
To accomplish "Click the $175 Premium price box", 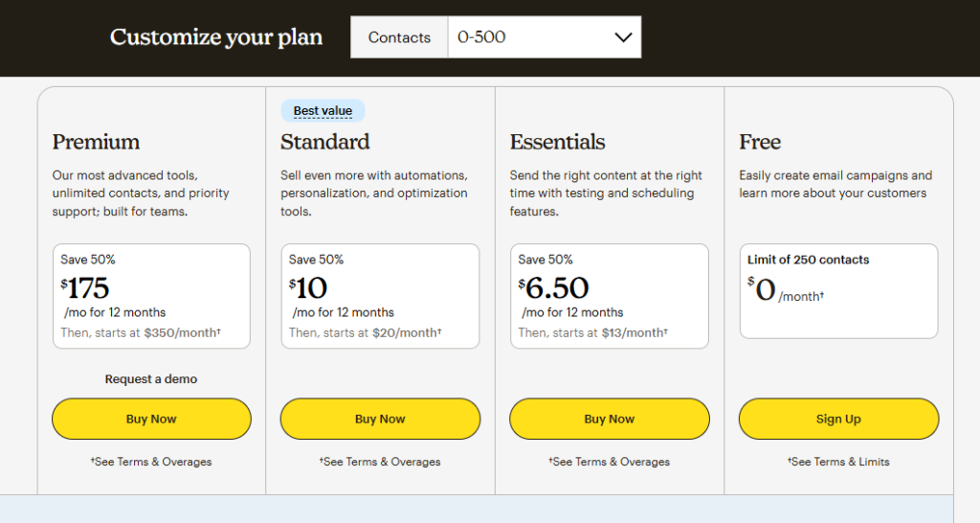I will 151,296.
